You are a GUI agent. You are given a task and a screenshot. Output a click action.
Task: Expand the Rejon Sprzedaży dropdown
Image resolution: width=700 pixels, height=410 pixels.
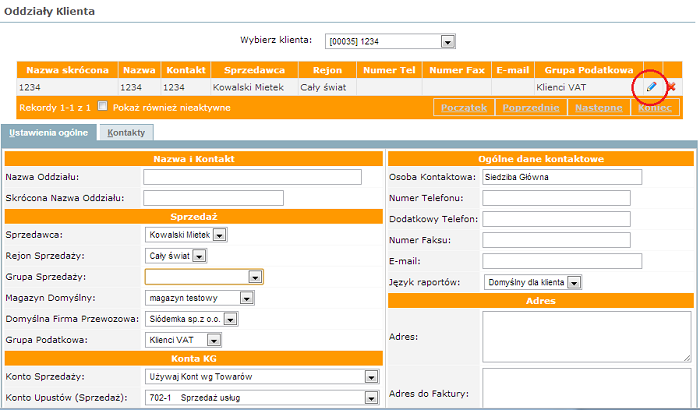pos(176,256)
